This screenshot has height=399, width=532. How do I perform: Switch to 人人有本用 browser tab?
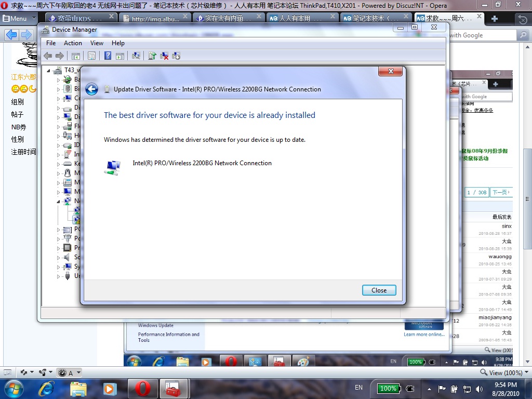click(302, 18)
